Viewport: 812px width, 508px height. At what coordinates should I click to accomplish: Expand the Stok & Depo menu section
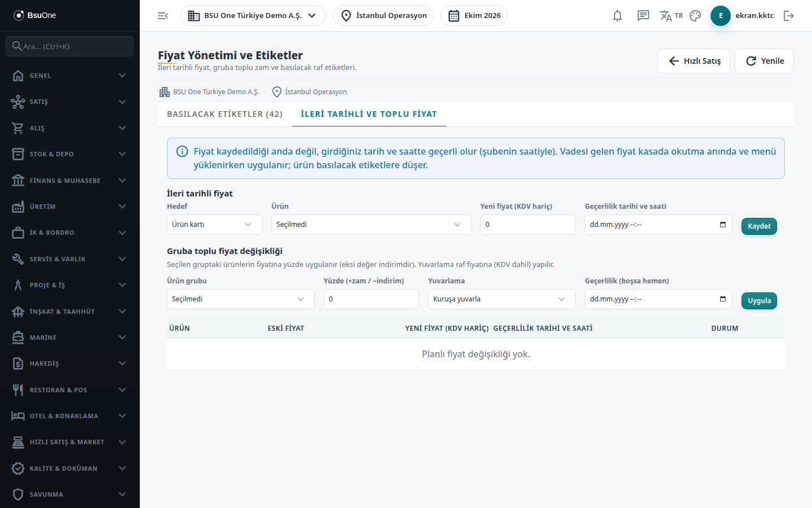[70, 154]
